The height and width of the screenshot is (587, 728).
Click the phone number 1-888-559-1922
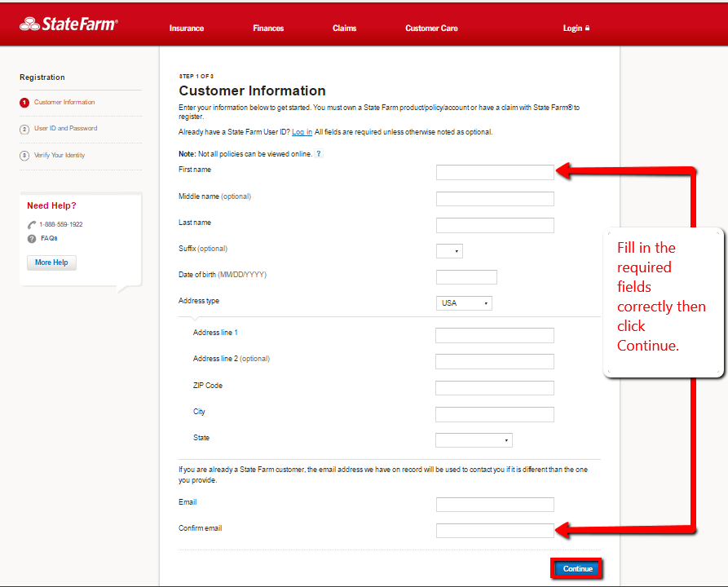click(61, 224)
